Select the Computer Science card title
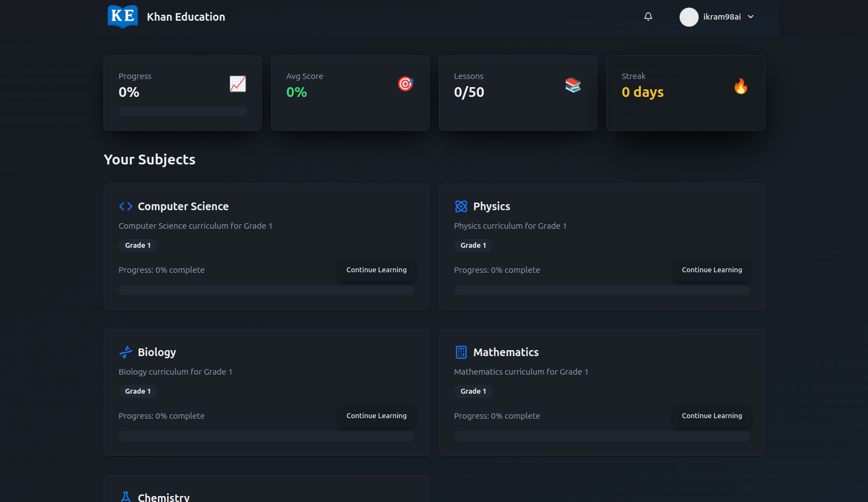 pyautogui.click(x=183, y=206)
